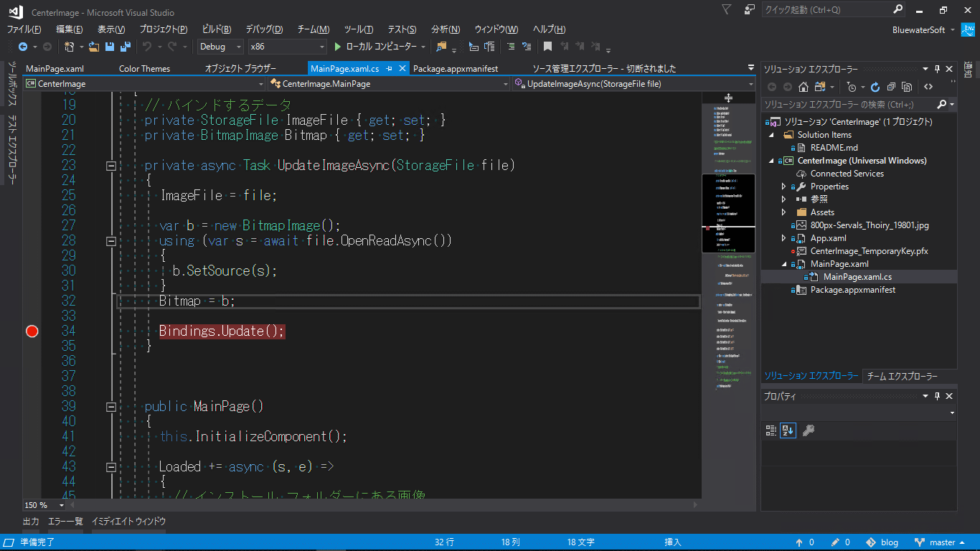Open the blog link in status bar
This screenshot has height=551, width=980.
click(888, 542)
